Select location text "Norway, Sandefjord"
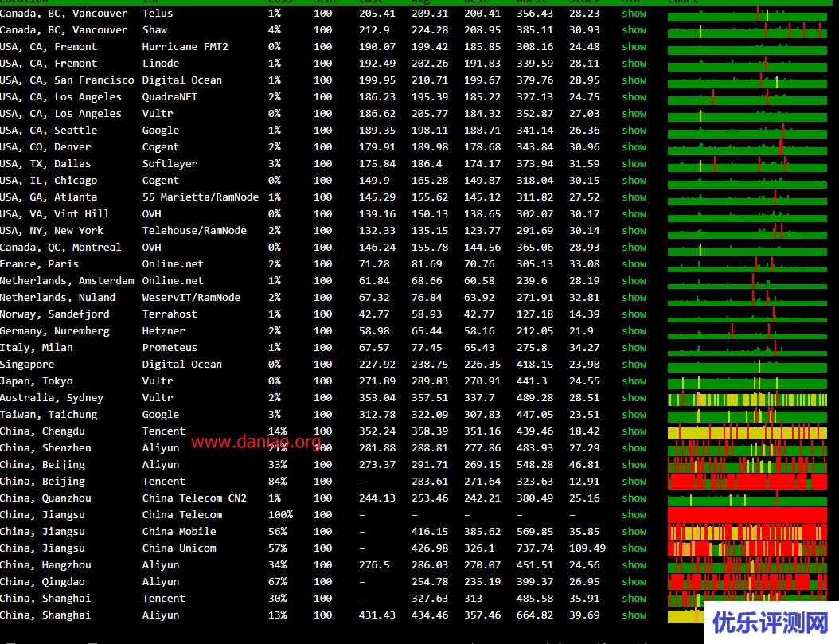This screenshot has height=644, width=839. (55, 314)
